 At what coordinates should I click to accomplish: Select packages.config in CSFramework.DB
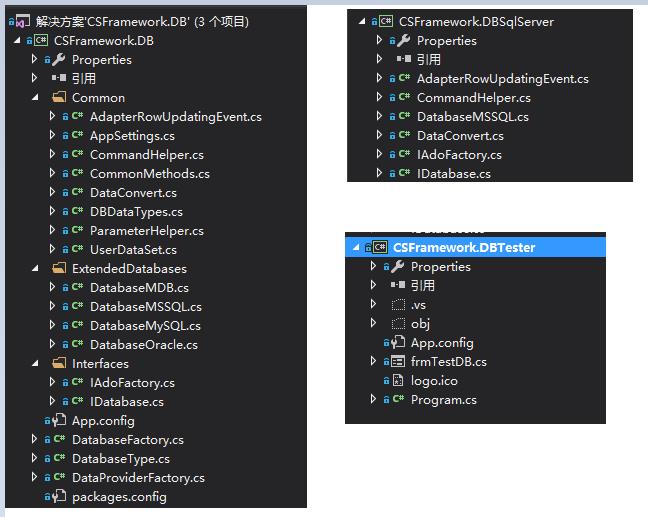[119, 496]
